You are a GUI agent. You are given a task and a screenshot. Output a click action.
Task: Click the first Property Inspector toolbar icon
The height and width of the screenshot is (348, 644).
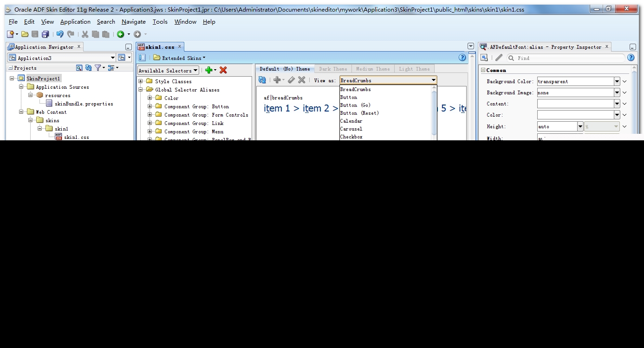(484, 58)
